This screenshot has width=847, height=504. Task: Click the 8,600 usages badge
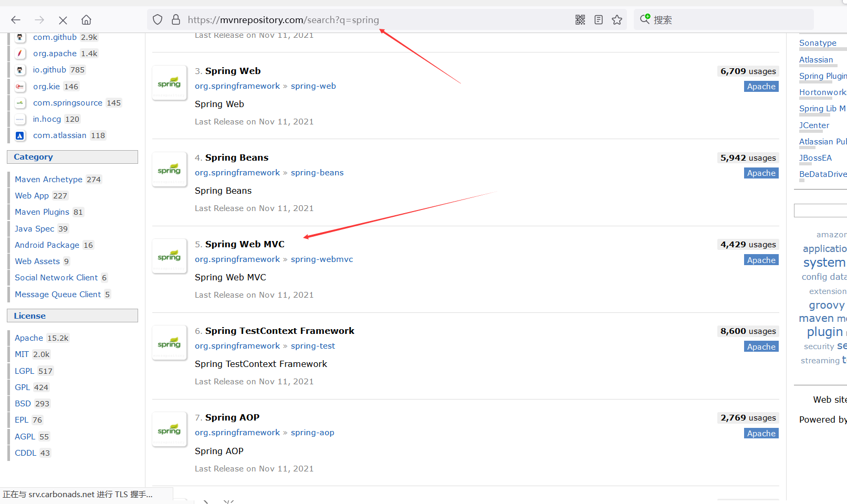[748, 331]
